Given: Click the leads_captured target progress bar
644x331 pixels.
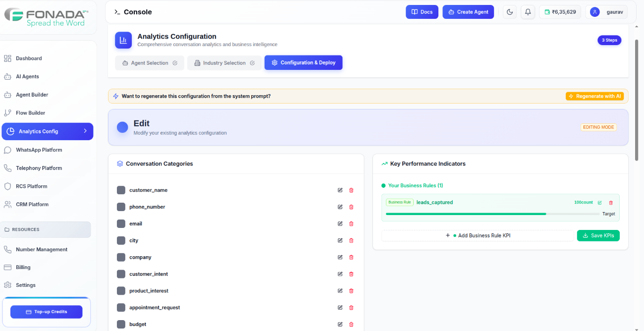Looking at the screenshot, I should [x=492, y=214].
